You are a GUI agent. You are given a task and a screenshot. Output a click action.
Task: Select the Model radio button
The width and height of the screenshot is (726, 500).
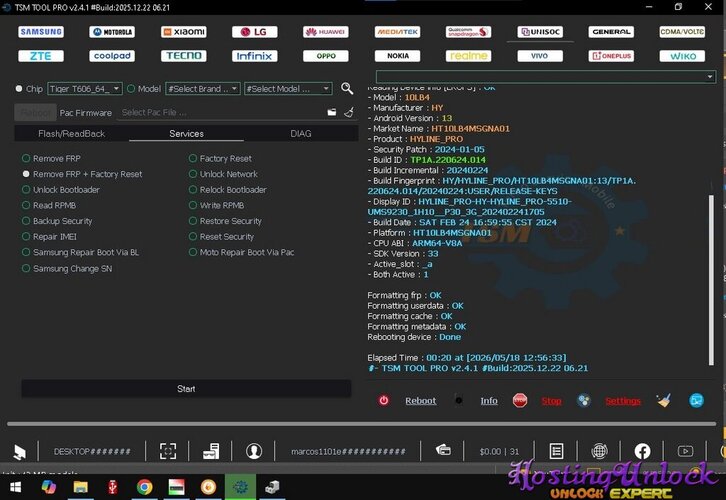131,88
